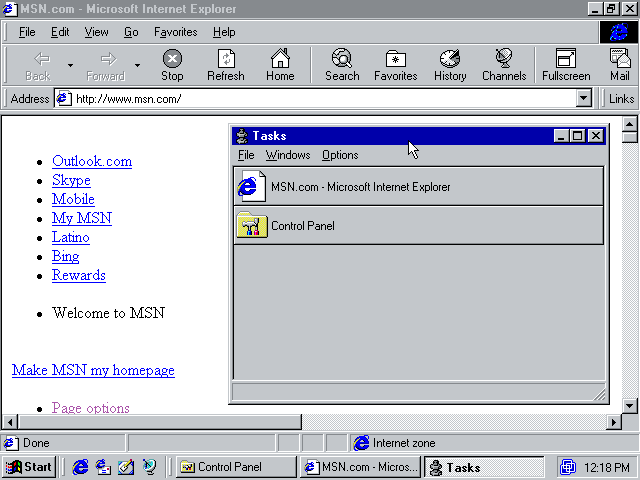Open the Favorites toolbar pane

(x=396, y=65)
